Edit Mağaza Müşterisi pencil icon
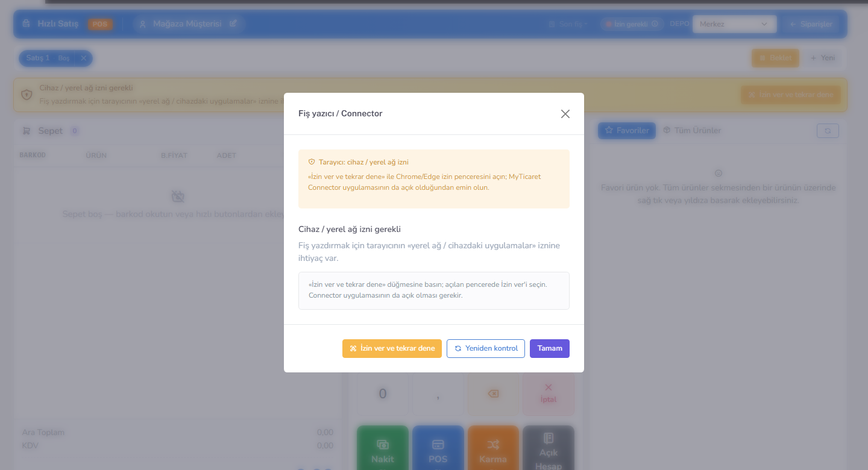The height and width of the screenshot is (470, 868). point(233,24)
